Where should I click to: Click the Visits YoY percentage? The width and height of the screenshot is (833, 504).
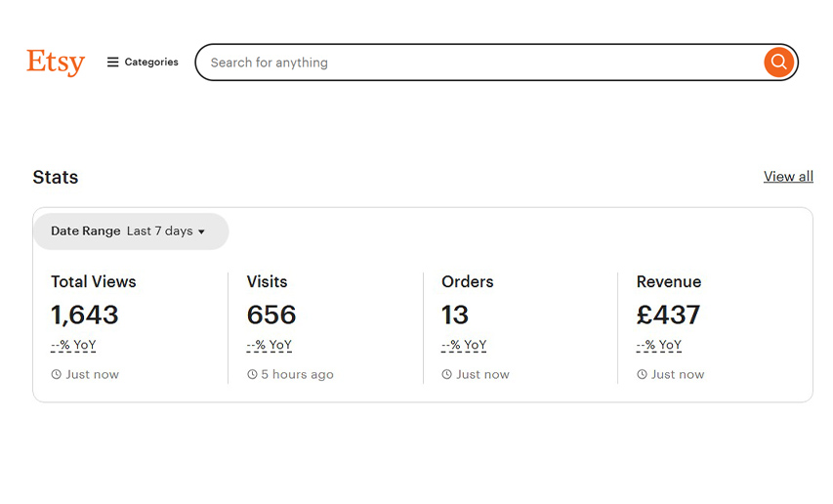(x=270, y=345)
